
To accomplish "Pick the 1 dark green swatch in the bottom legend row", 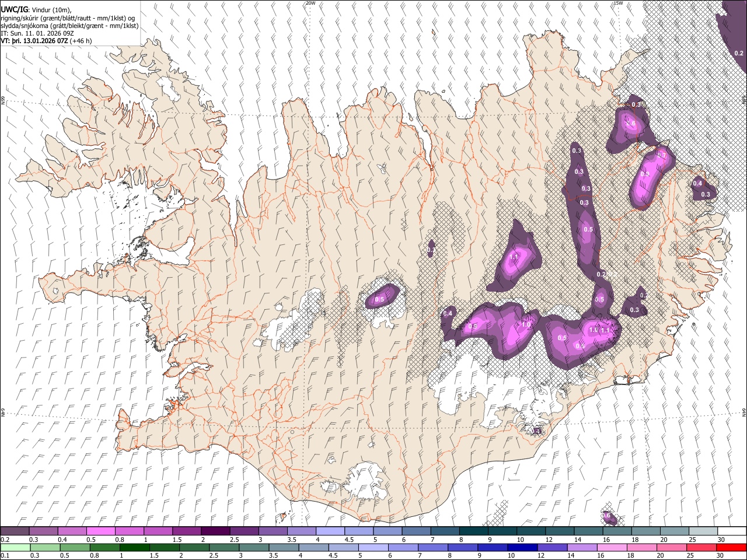I will (x=134, y=547).
